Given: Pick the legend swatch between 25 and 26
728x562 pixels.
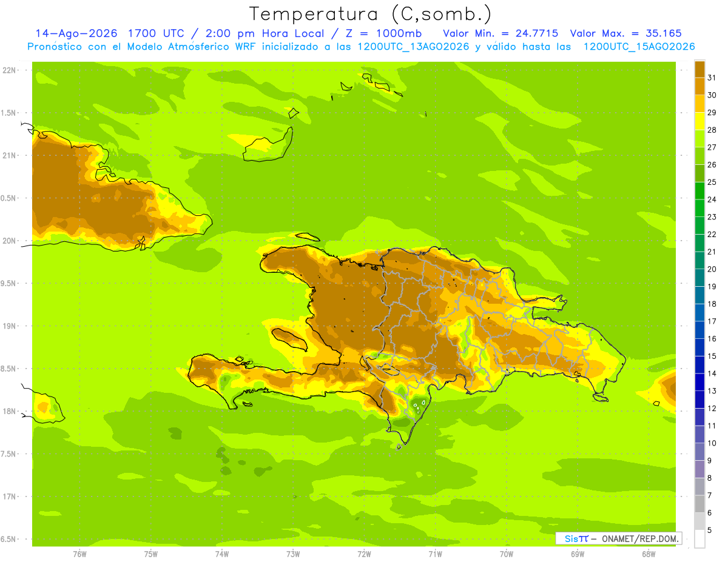Looking at the screenshot, I should pyautogui.click(x=699, y=173).
